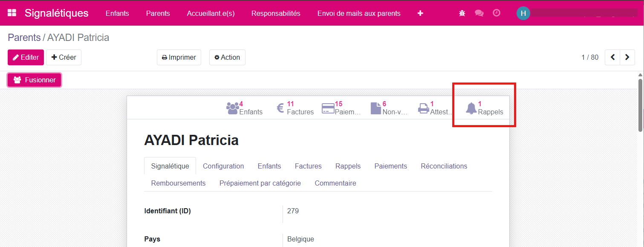Open the 15 Paiements card button
The height and width of the screenshot is (247, 644).
[x=342, y=108]
